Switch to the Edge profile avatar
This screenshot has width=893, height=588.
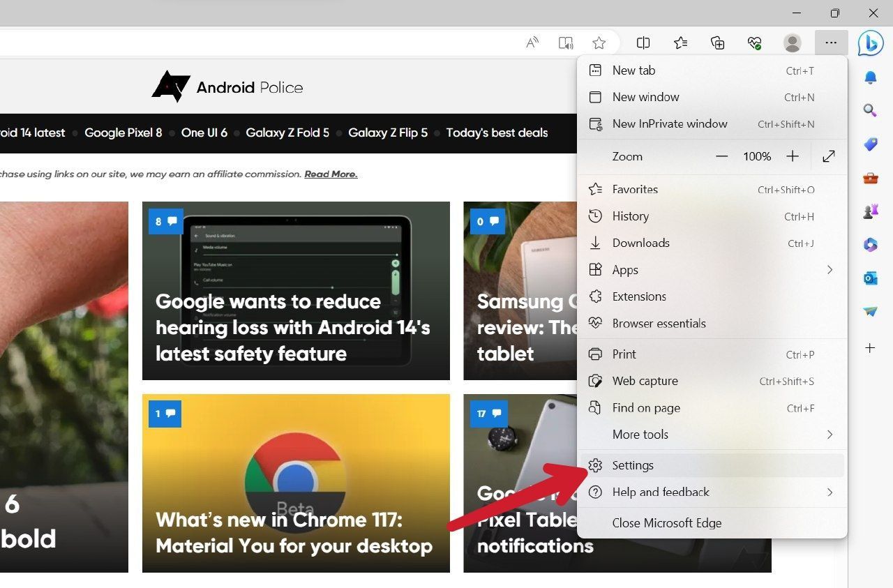click(792, 43)
